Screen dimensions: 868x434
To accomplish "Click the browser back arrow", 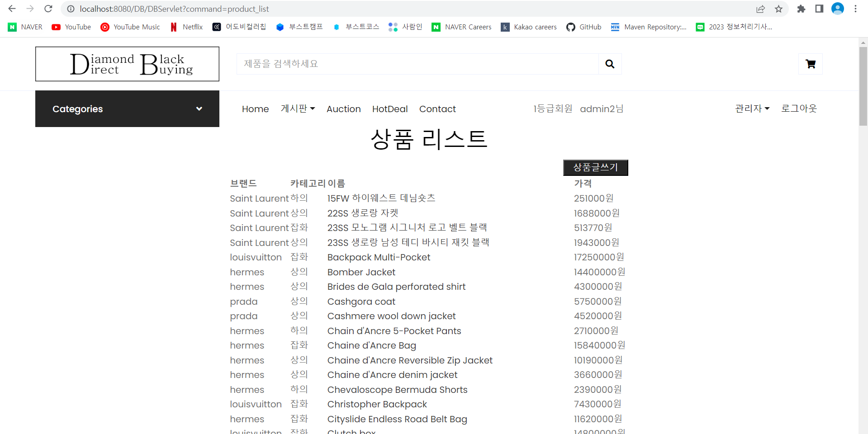I will pyautogui.click(x=12, y=9).
